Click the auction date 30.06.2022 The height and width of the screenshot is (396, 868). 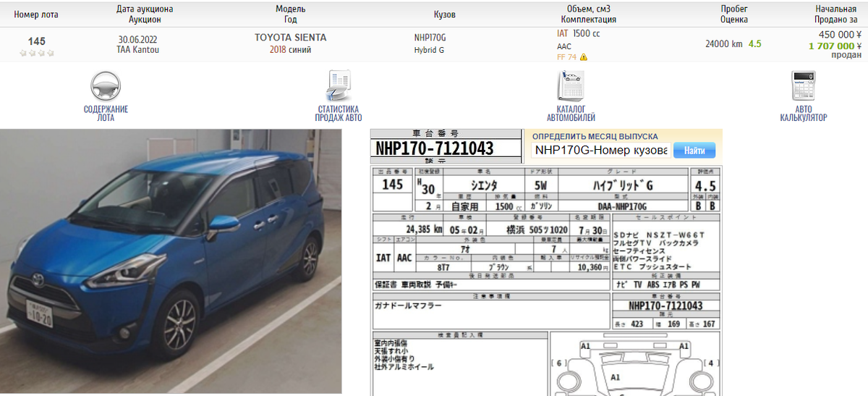[138, 38]
